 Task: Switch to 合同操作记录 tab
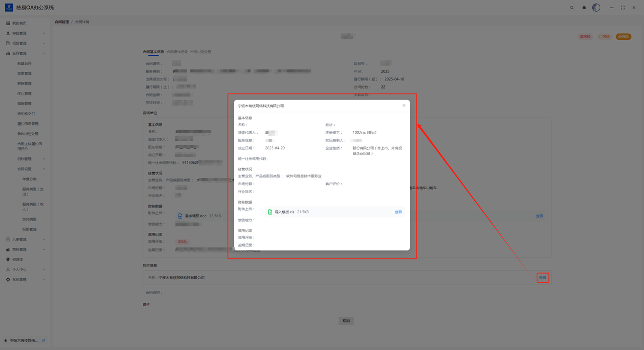click(x=177, y=52)
